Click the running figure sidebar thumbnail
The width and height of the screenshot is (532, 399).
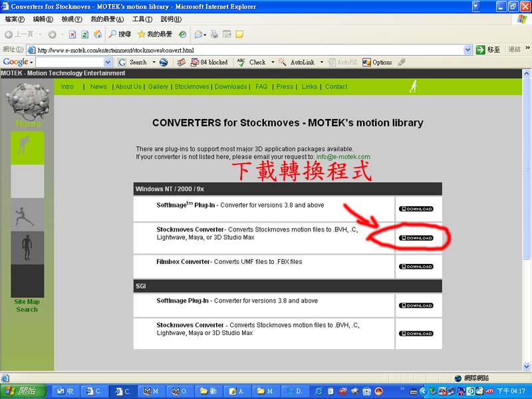(x=27, y=215)
